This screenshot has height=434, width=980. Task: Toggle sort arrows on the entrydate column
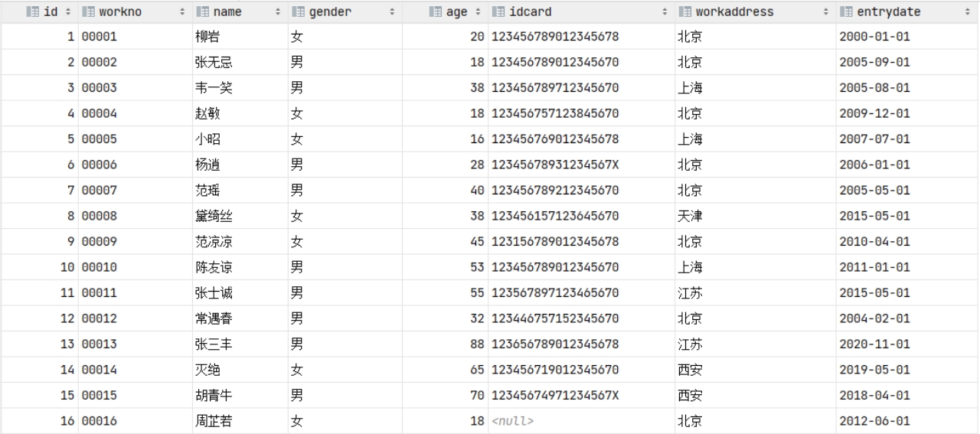pyautogui.click(x=968, y=12)
